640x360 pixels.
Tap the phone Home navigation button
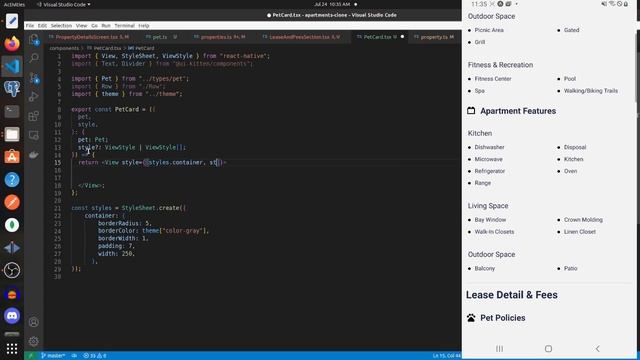[x=548, y=349]
